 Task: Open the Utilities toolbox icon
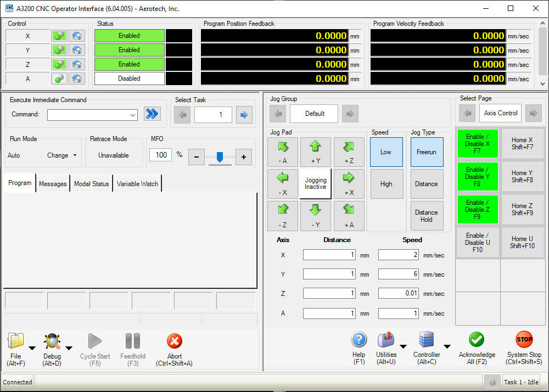pyautogui.click(x=386, y=339)
